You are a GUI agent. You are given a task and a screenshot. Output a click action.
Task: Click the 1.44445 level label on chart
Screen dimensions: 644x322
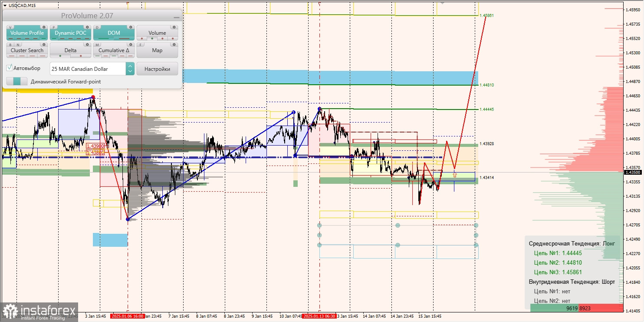pos(486,109)
